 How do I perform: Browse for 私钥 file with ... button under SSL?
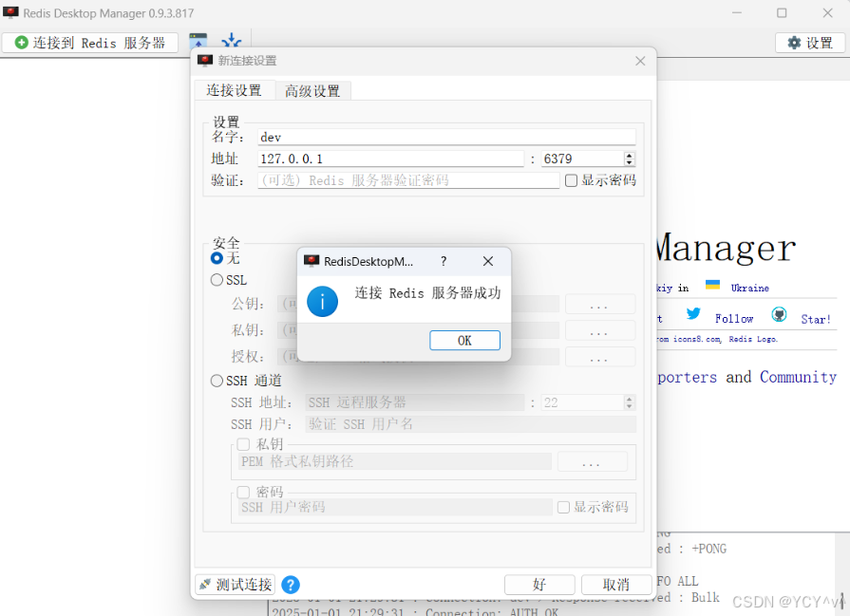click(600, 330)
